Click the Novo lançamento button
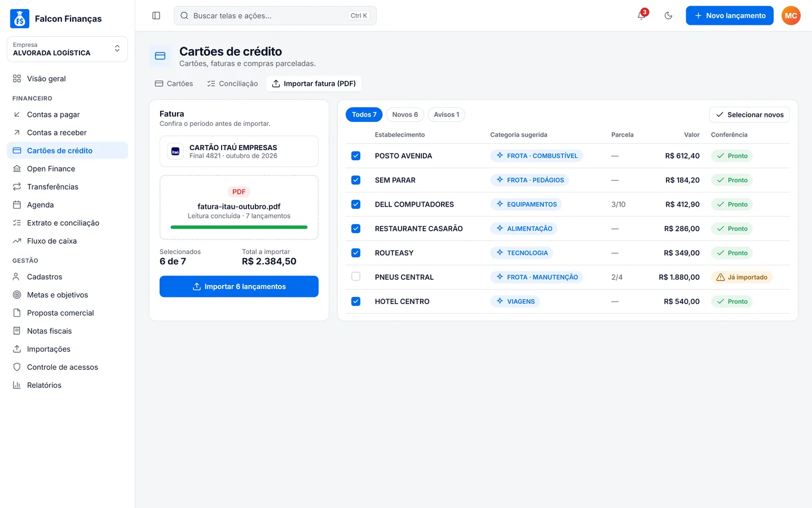 tap(730, 16)
